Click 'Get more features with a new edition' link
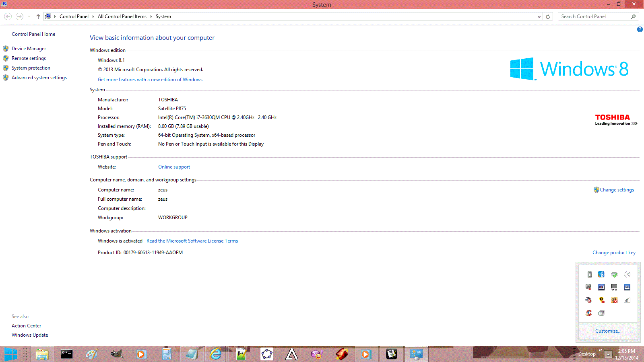 click(x=150, y=80)
